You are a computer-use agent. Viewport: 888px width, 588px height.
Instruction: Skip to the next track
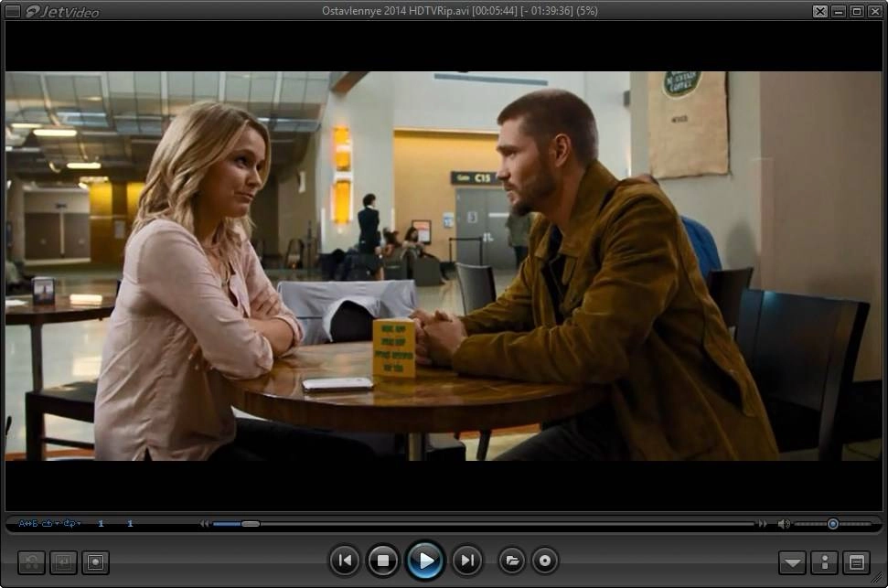[x=467, y=561]
